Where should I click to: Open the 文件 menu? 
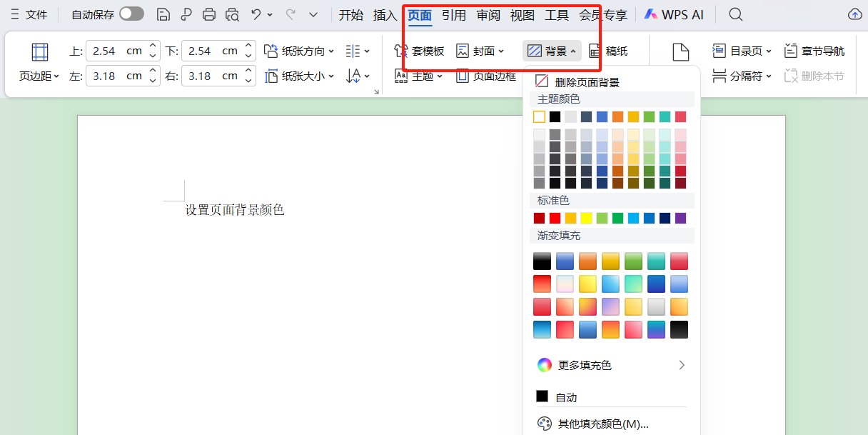click(x=29, y=14)
